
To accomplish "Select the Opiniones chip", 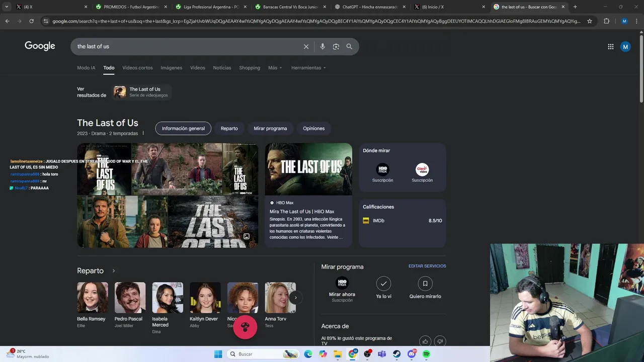I will point(314,128).
